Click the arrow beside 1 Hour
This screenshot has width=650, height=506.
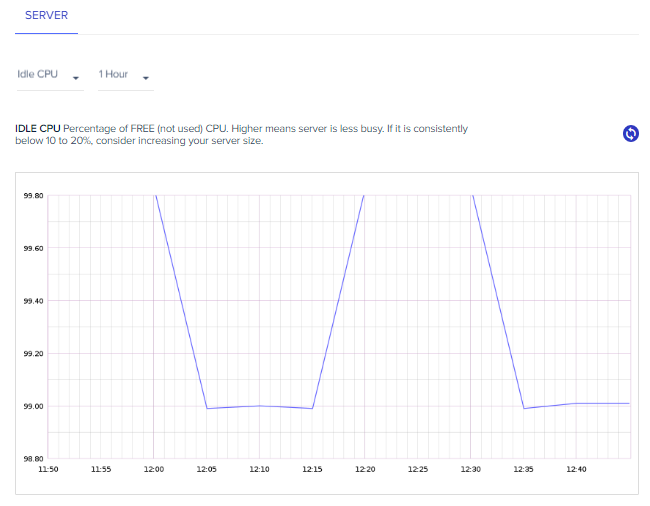coord(146,78)
